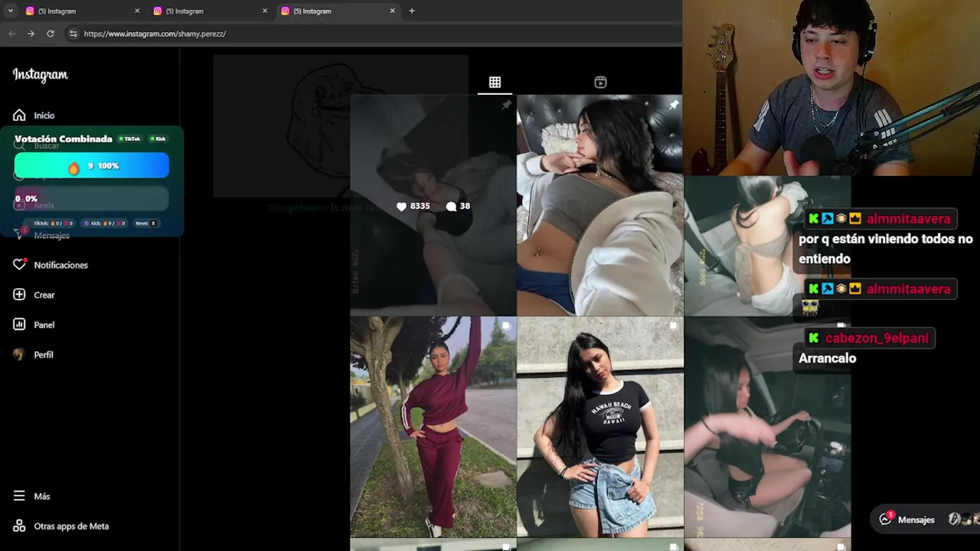Screen dimensions: 980x551
Task: Open post with Hawaii Beach shirt
Action: pyautogui.click(x=599, y=427)
